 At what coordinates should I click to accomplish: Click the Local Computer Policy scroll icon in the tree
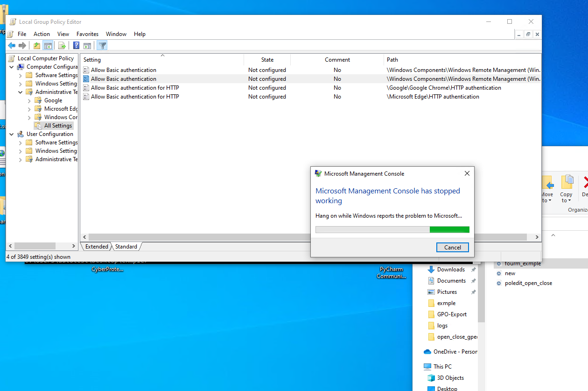click(x=12, y=58)
